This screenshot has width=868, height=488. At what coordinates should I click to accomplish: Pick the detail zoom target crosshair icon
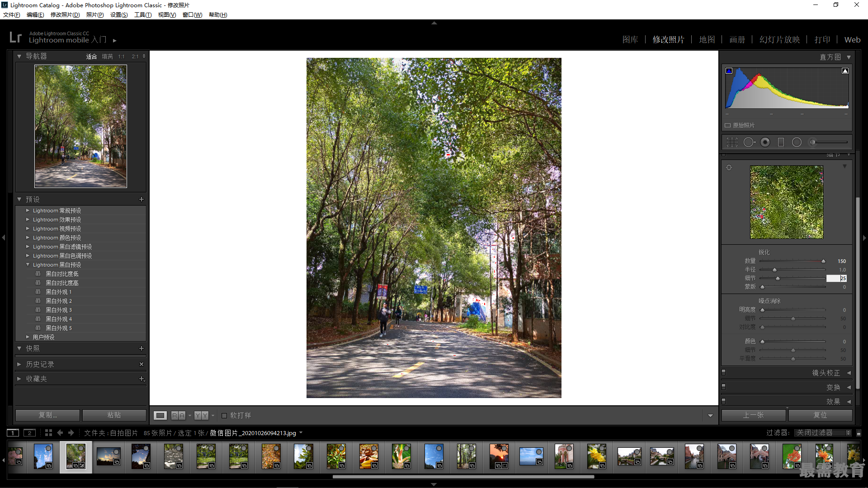click(729, 168)
